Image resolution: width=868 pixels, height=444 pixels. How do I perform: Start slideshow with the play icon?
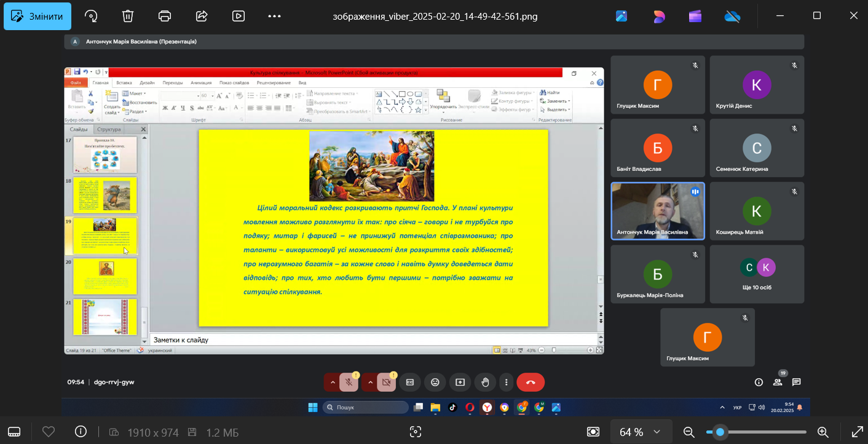click(x=239, y=17)
